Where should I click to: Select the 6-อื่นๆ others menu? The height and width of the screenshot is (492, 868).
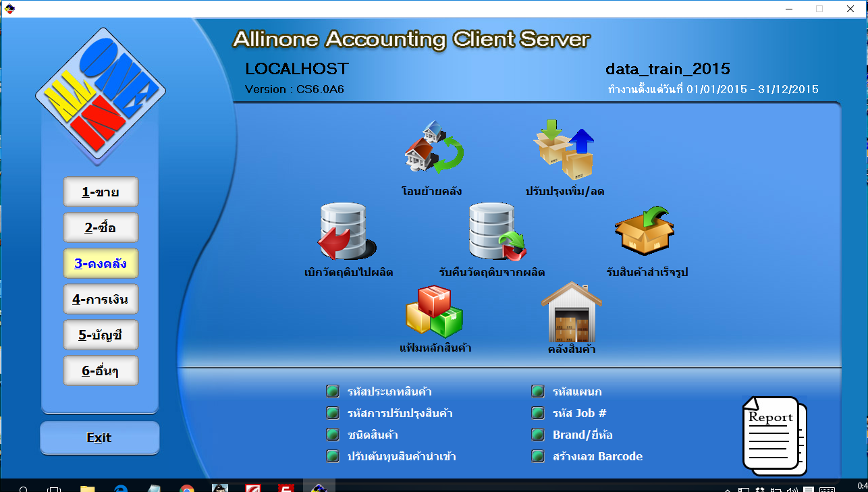point(101,371)
